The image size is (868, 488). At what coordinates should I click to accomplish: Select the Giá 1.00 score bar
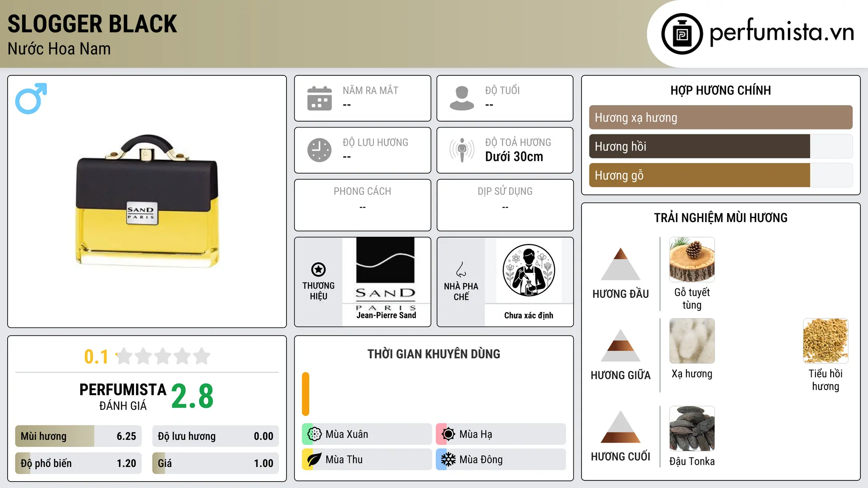[216, 463]
